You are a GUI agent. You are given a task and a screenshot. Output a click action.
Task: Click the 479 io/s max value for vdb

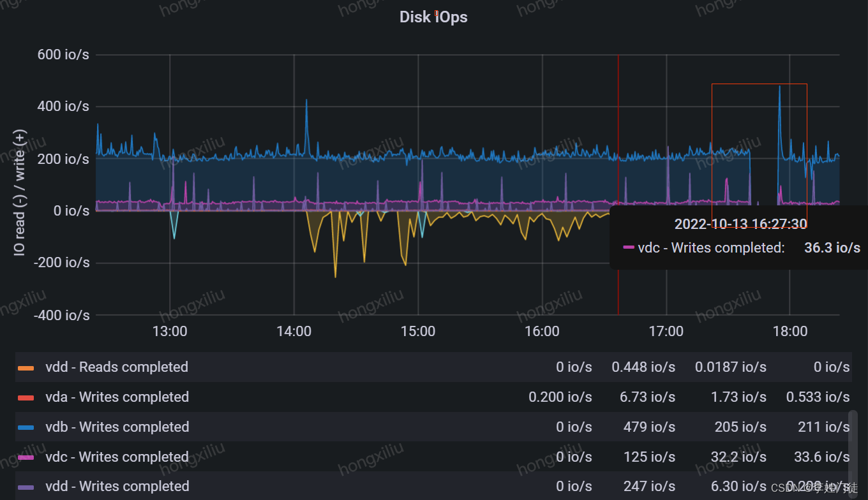pyautogui.click(x=649, y=427)
